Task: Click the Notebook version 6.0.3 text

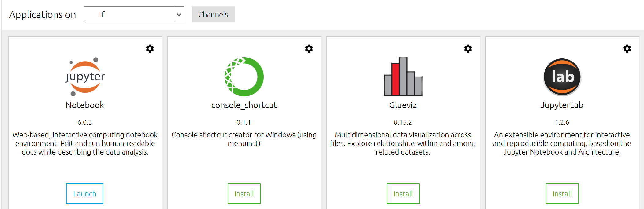Action: tap(85, 122)
